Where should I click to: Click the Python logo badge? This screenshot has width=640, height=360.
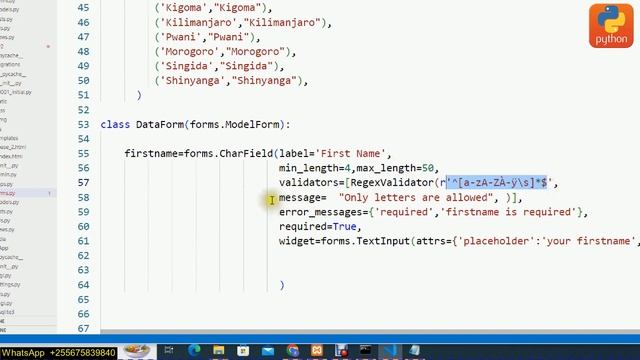(611, 26)
